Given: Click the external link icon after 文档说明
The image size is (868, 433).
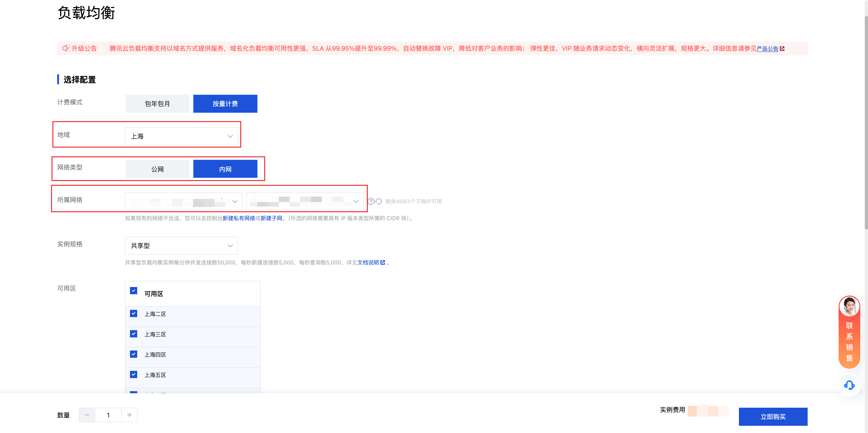Looking at the screenshot, I should click(383, 262).
